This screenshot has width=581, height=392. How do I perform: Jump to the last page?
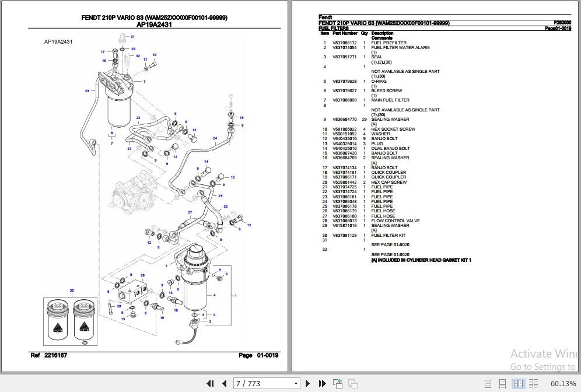pyautogui.click(x=322, y=383)
